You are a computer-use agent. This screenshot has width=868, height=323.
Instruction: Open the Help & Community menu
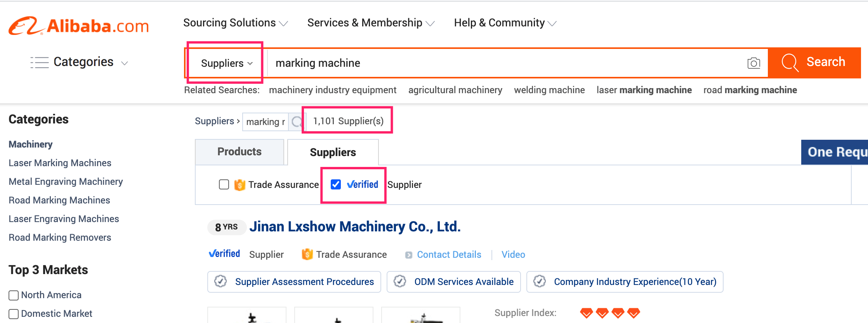[x=505, y=23]
